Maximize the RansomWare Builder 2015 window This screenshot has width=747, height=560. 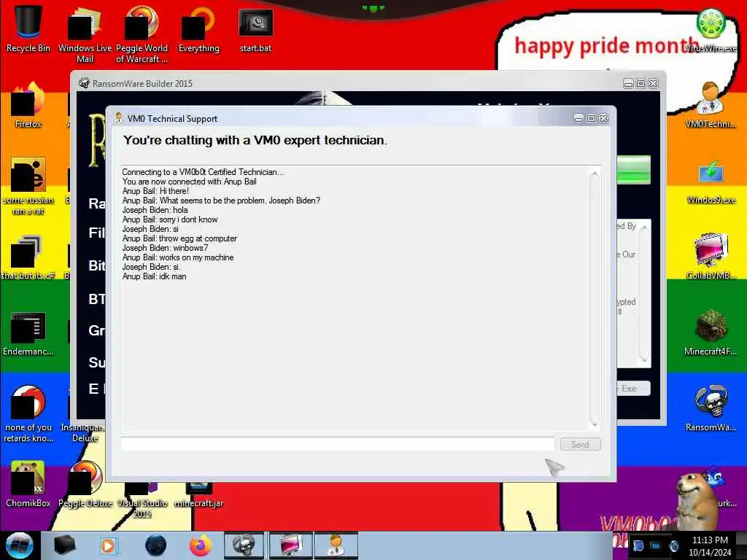click(641, 83)
